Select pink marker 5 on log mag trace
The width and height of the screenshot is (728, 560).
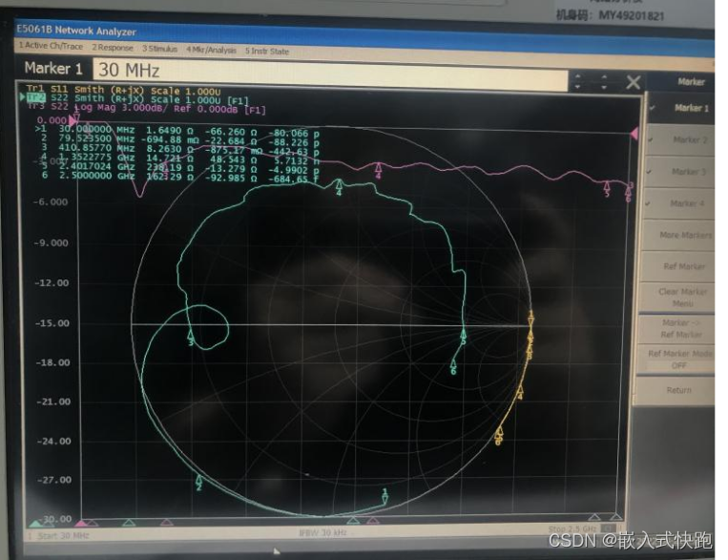[x=607, y=189]
